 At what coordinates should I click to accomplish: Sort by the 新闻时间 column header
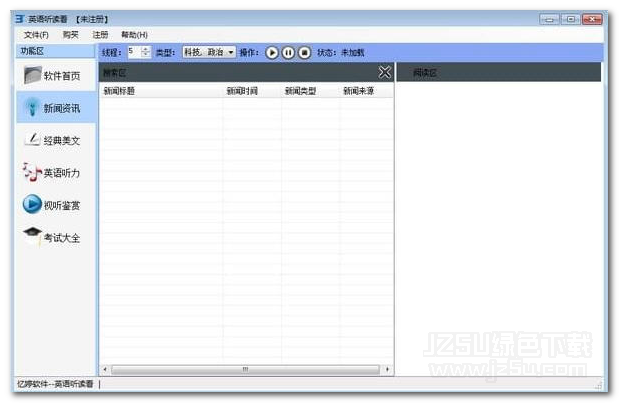tap(252, 91)
